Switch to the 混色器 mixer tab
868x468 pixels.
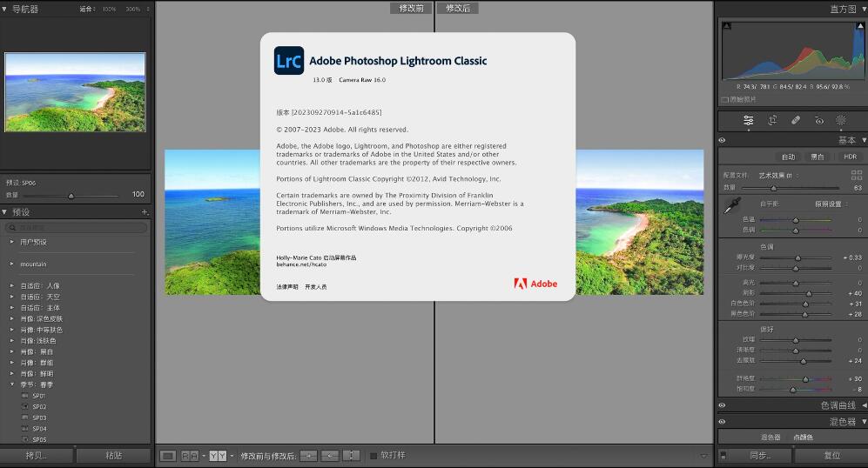[x=770, y=437]
